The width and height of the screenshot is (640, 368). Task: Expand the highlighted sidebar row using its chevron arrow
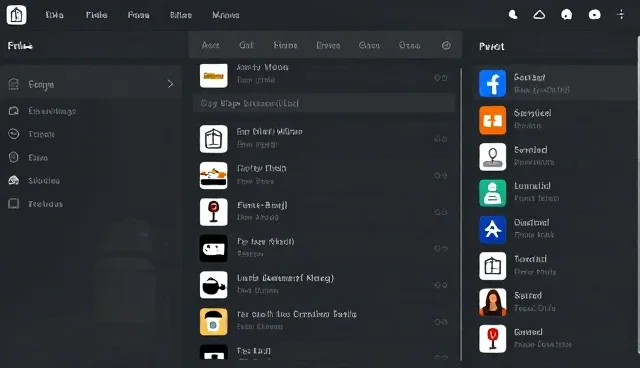coord(170,84)
